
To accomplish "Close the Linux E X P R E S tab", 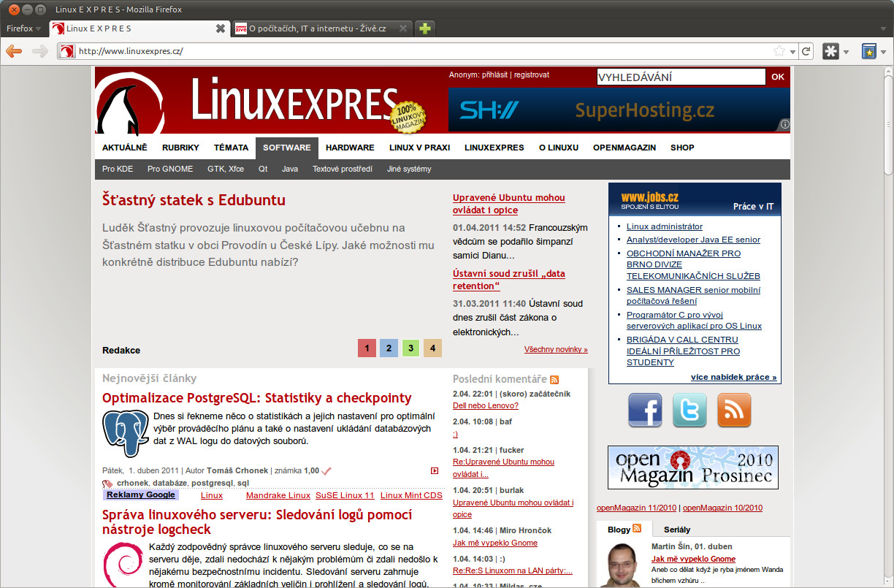I will click(x=221, y=28).
